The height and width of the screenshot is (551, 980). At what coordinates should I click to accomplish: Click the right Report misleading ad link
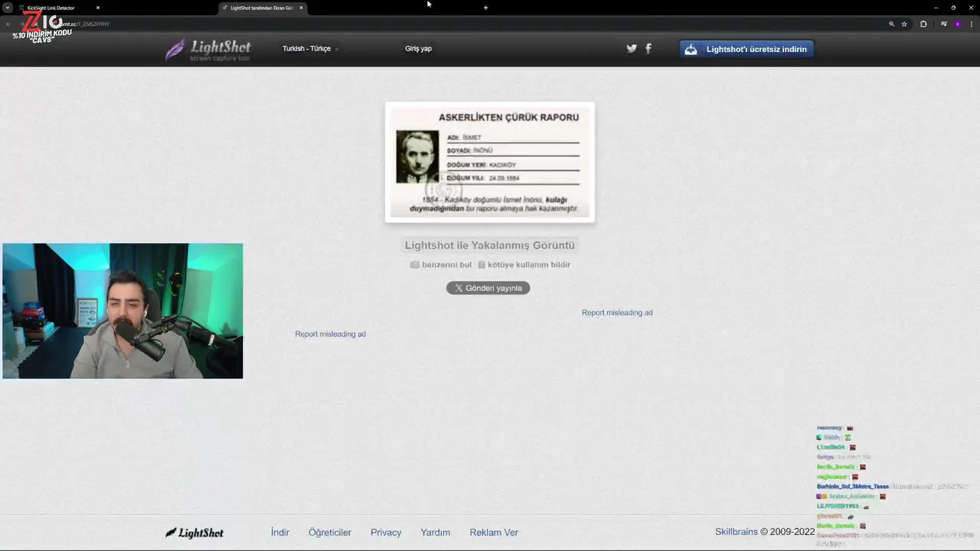click(617, 312)
